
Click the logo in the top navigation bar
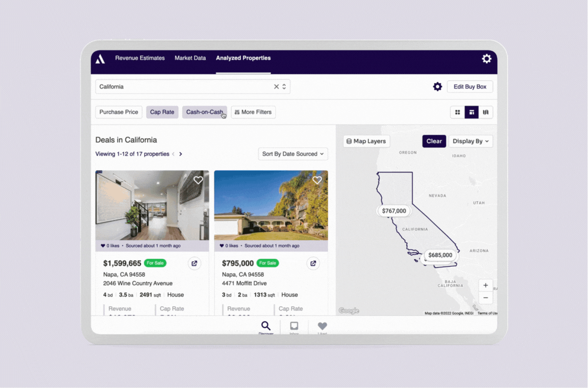coord(100,59)
